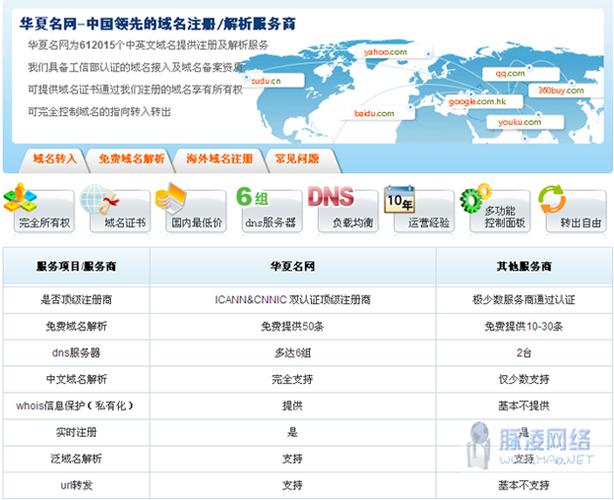The height and width of the screenshot is (500, 614).
Task: Click the 基本不提供 cell
Action: click(x=524, y=406)
